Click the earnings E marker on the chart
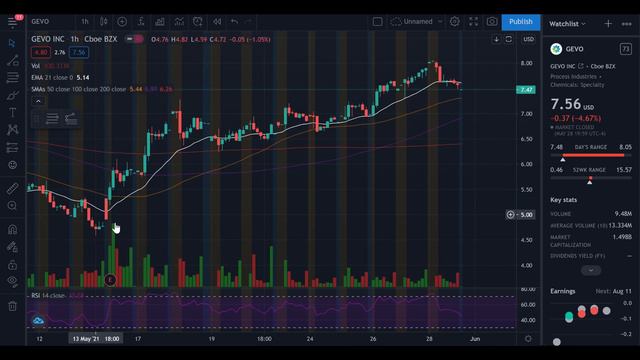640x360 pixels. (110, 280)
